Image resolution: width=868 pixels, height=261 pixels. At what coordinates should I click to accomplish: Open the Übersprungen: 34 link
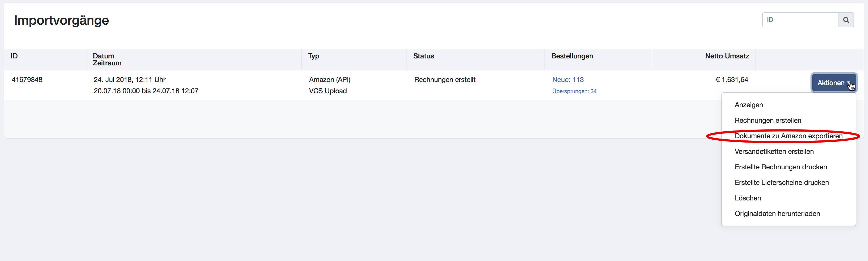574,91
